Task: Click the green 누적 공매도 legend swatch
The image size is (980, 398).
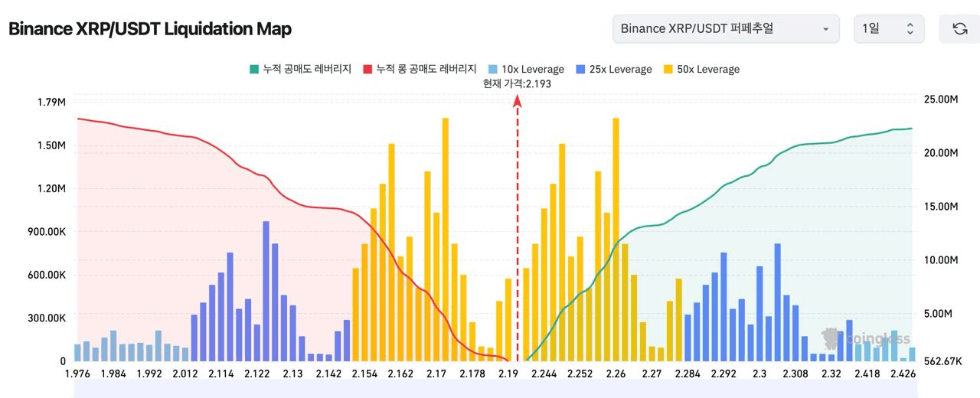Action: pyautogui.click(x=254, y=69)
